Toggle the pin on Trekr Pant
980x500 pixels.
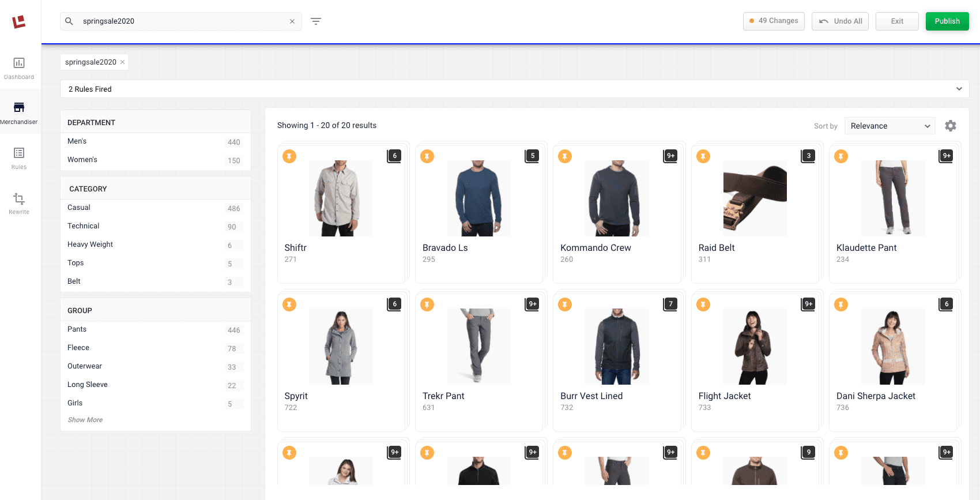[x=427, y=304]
